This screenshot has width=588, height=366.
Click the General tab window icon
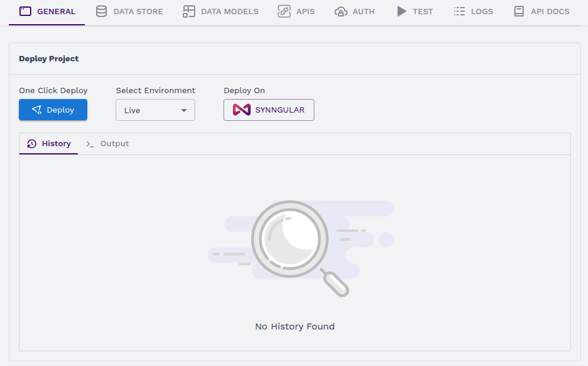[25, 11]
